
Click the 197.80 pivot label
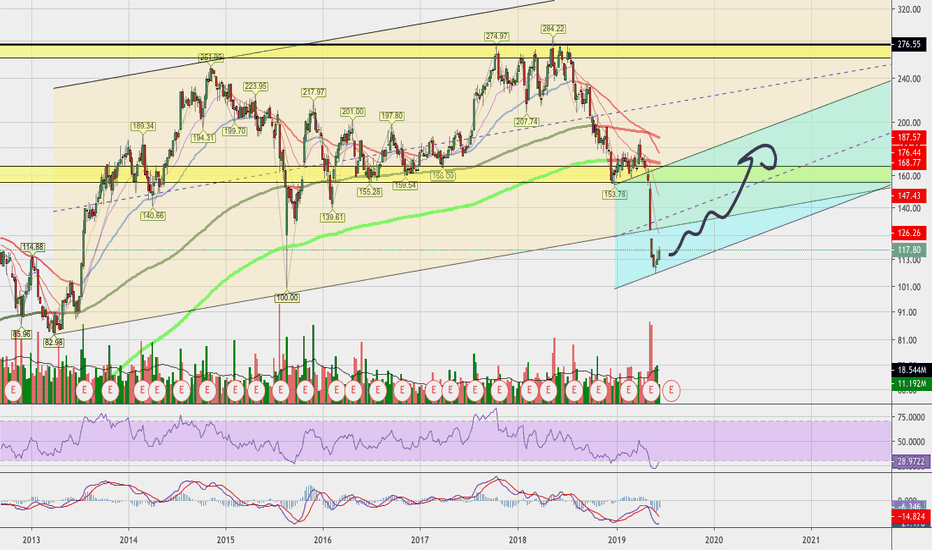tap(391, 116)
